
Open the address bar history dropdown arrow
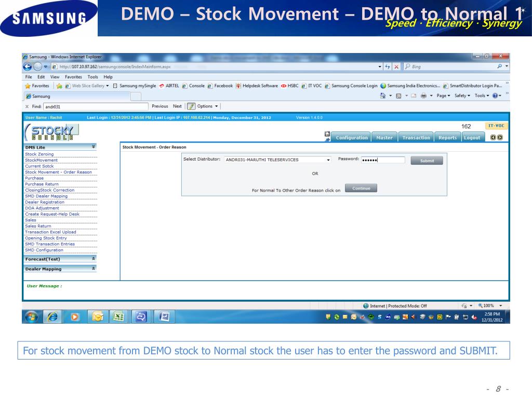point(380,67)
